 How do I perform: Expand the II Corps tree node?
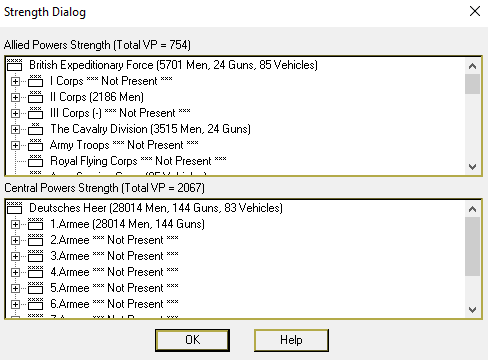click(15, 97)
